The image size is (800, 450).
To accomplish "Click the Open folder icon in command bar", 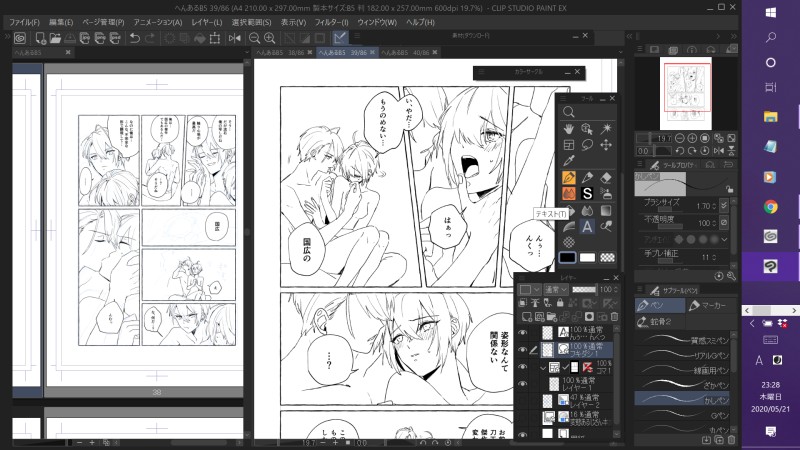I will tap(55, 38).
